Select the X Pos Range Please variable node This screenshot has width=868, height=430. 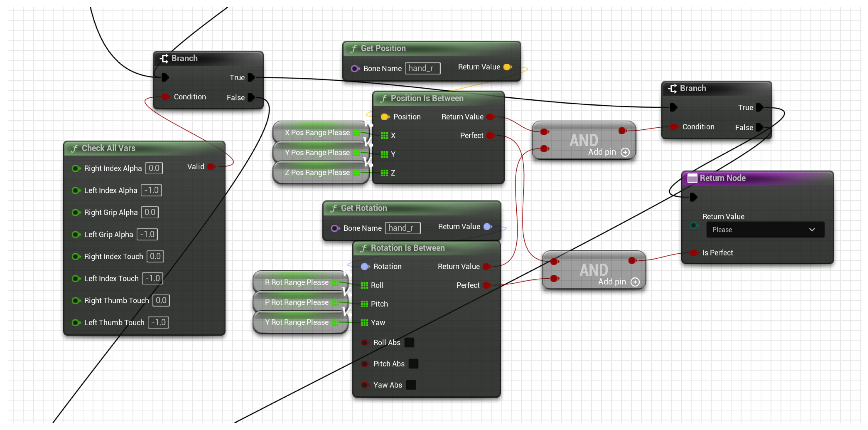coord(317,133)
